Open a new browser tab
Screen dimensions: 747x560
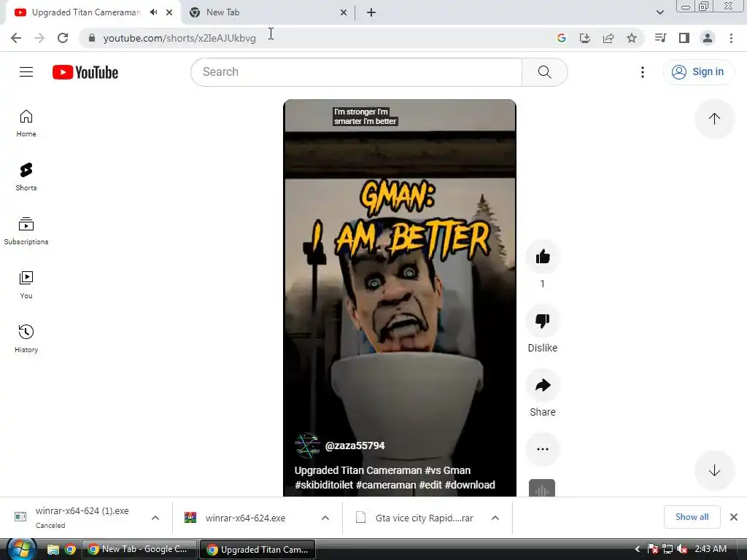(371, 12)
